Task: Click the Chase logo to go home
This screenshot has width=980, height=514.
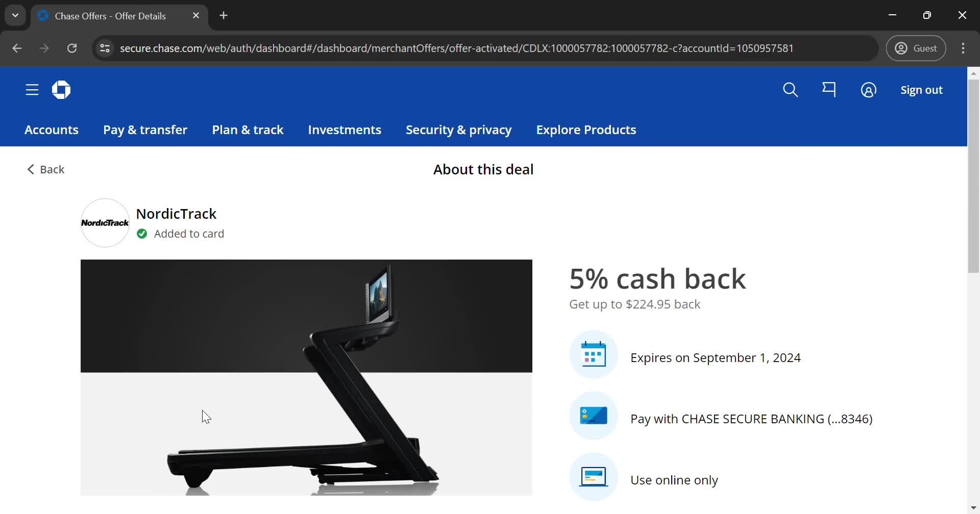Action: [61, 90]
